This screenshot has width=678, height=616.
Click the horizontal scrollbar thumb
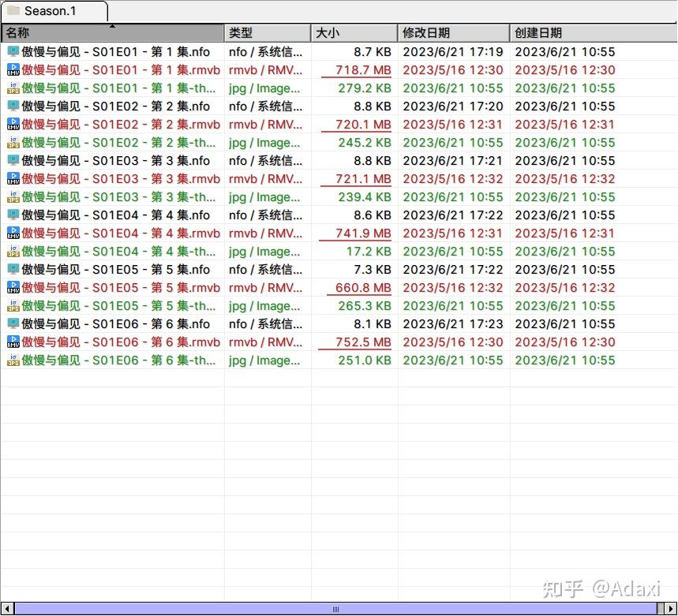pyautogui.click(x=336, y=609)
